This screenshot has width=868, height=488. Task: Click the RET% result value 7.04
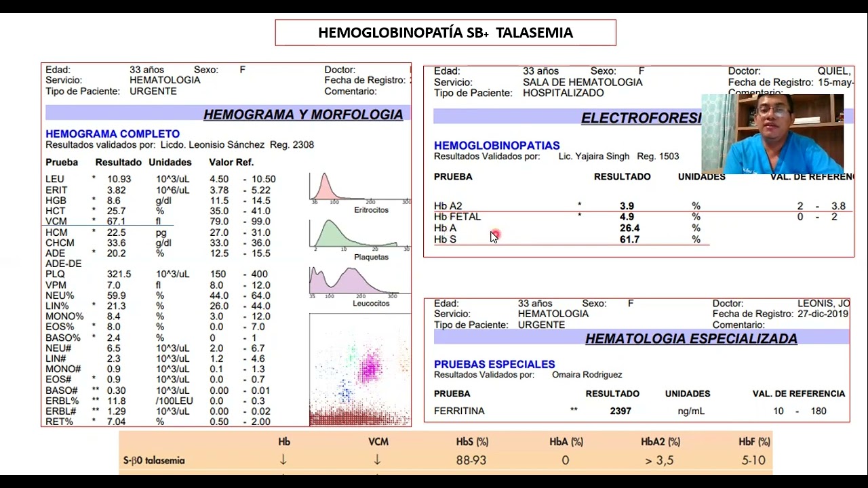pyautogui.click(x=116, y=422)
